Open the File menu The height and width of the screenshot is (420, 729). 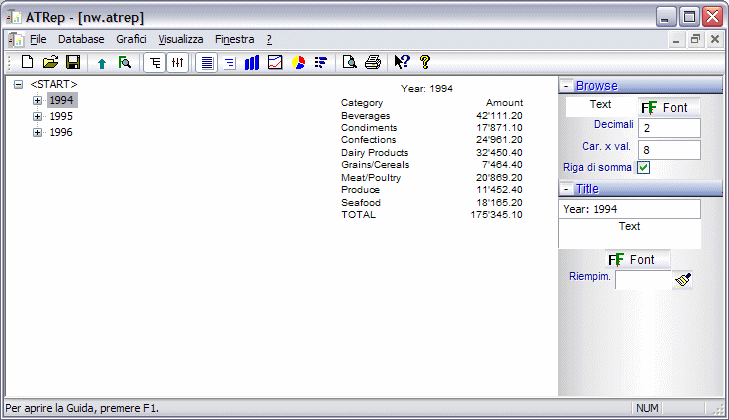tap(38, 40)
